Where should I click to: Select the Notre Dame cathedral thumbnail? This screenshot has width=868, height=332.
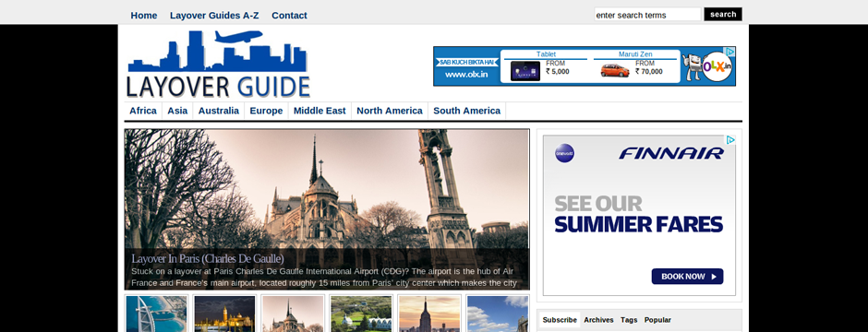293,314
